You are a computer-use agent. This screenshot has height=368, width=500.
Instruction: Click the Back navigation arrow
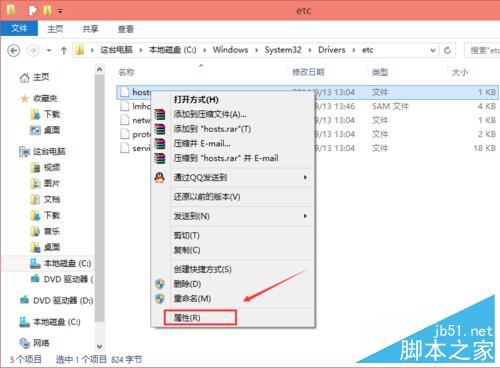pyautogui.click(x=14, y=51)
